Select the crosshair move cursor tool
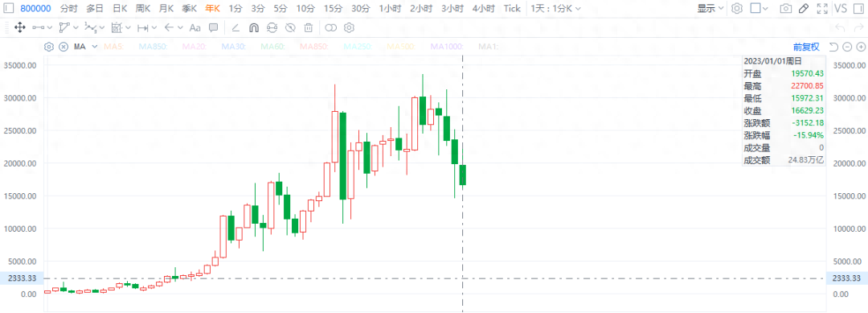The image size is (868, 313). coord(20,27)
